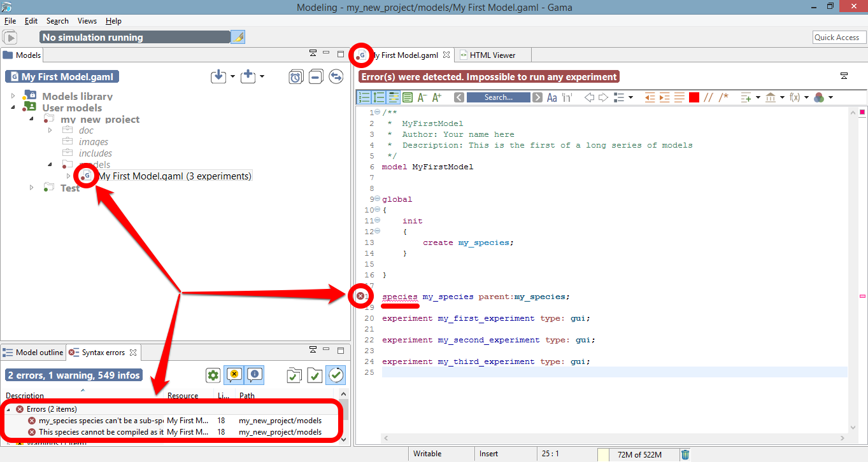Click minimize-to-tray icon above the editor toolbar
This screenshot has height=462, width=868.
(844, 76)
